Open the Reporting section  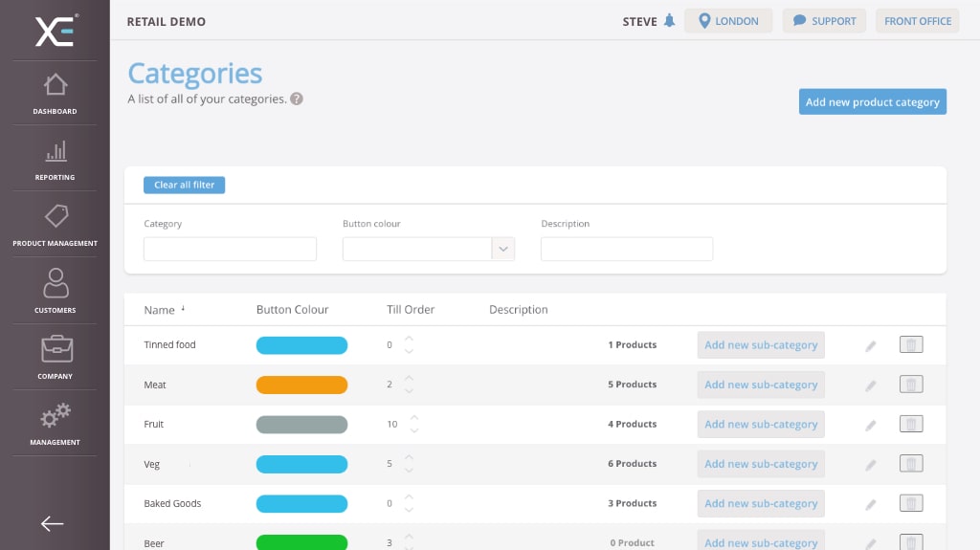click(55, 160)
